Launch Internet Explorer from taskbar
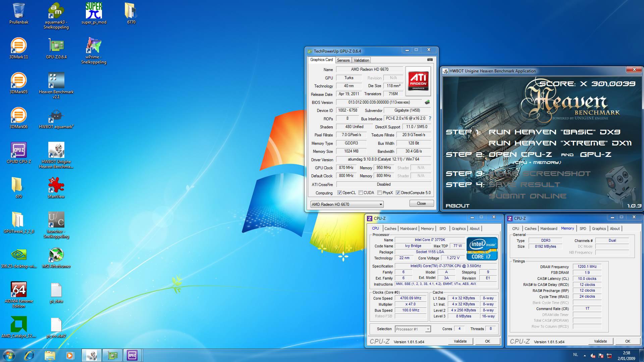 click(x=30, y=355)
